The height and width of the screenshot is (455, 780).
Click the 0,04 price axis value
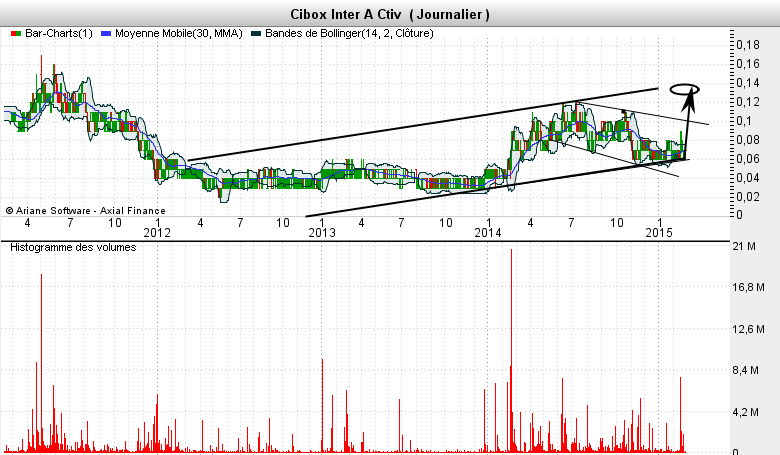tap(748, 178)
